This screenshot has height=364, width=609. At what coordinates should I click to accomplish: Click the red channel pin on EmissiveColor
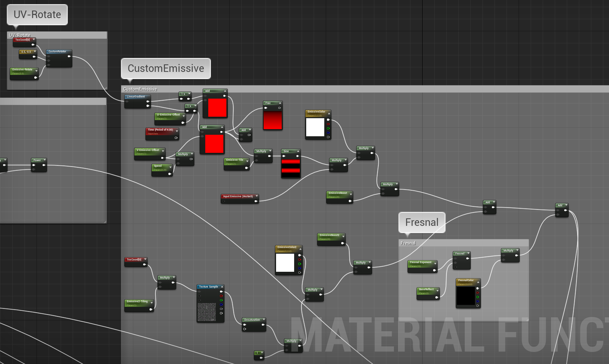(x=328, y=124)
